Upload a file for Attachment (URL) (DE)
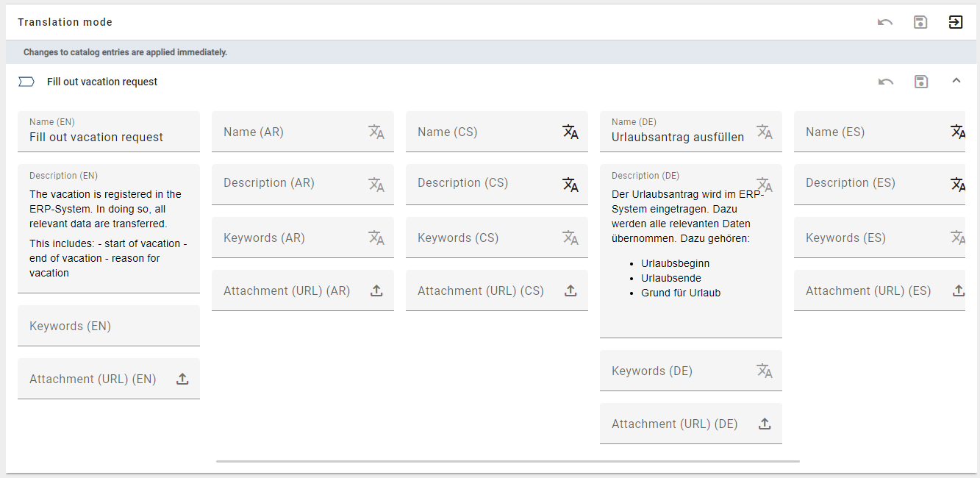 765,424
